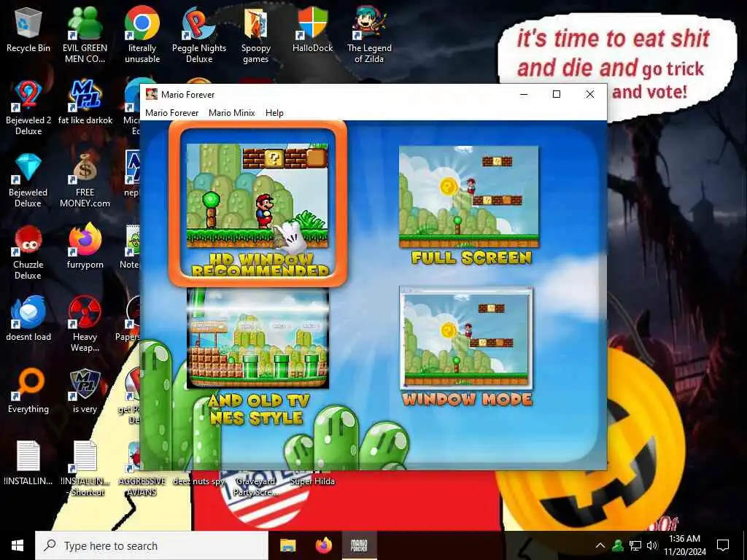747x560 pixels.
Task: Open the Windows Start button
Action: 18,545
